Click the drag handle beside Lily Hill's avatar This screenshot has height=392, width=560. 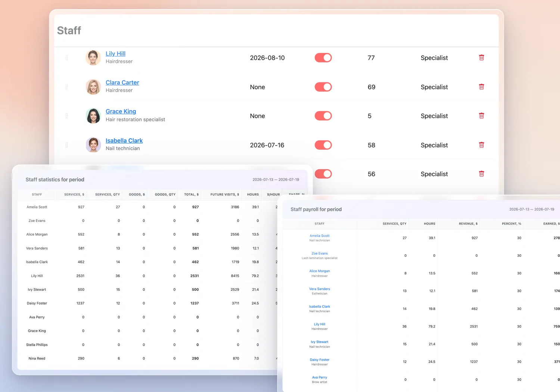pyautogui.click(x=67, y=57)
